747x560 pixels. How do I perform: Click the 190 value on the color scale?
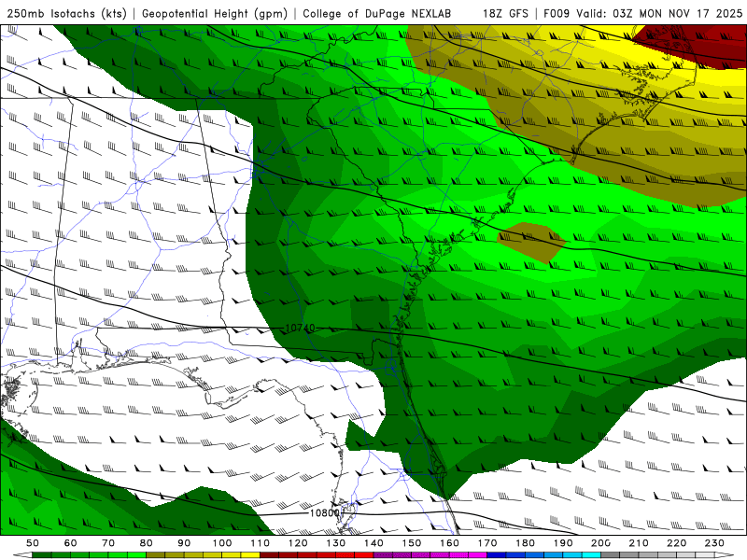point(563,543)
